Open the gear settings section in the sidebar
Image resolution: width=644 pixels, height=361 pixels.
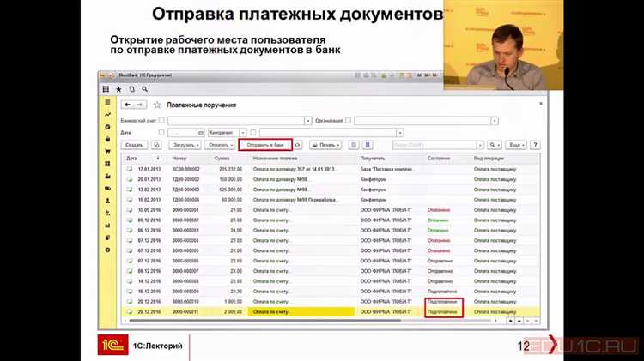107,250
